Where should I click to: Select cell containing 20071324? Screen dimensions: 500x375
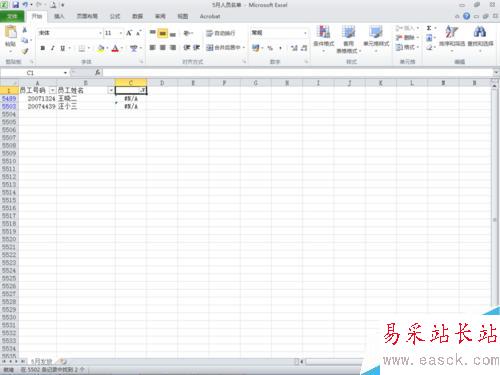tap(38, 99)
